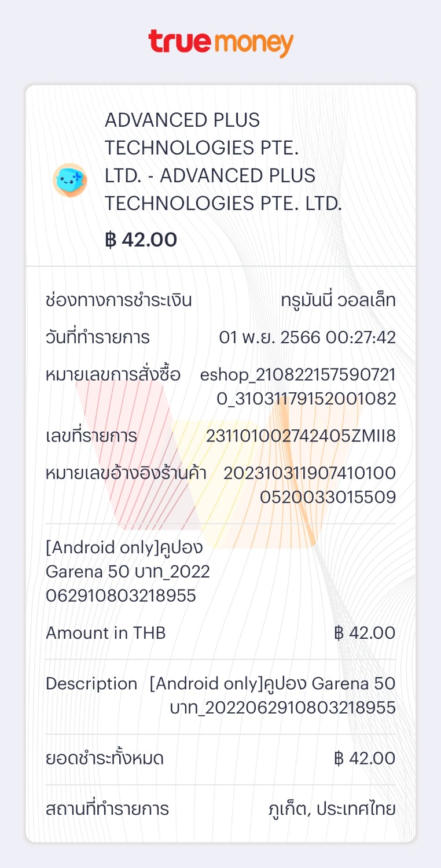Tap the Garena 50 บาท coupon item title

(128, 572)
